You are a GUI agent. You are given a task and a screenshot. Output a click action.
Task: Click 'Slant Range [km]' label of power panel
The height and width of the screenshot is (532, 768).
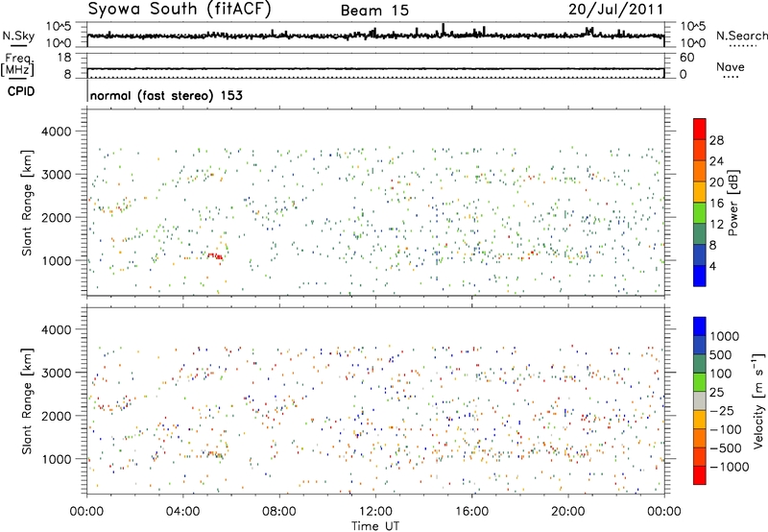pos(27,203)
